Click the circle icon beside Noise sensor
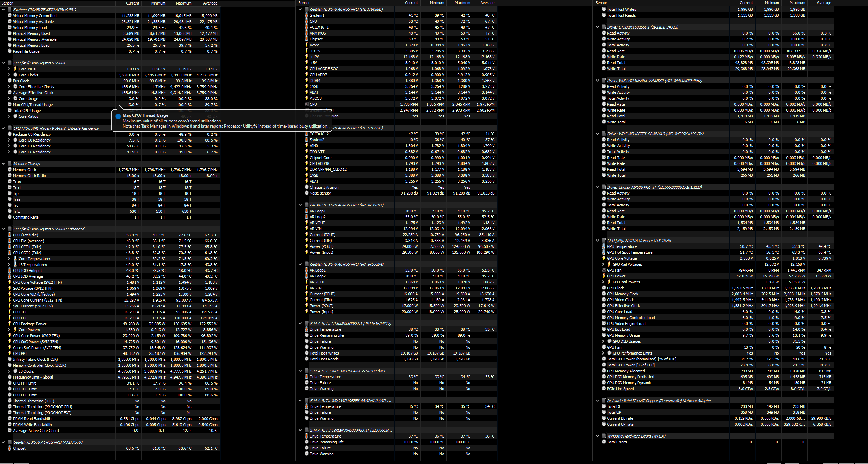This screenshot has height=464, width=868. [x=307, y=193]
